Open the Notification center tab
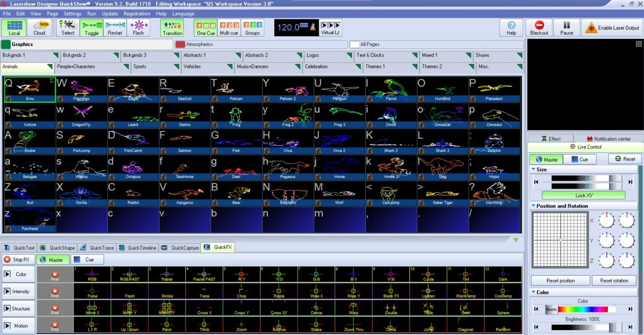The height and width of the screenshot is (335, 644). [609, 139]
